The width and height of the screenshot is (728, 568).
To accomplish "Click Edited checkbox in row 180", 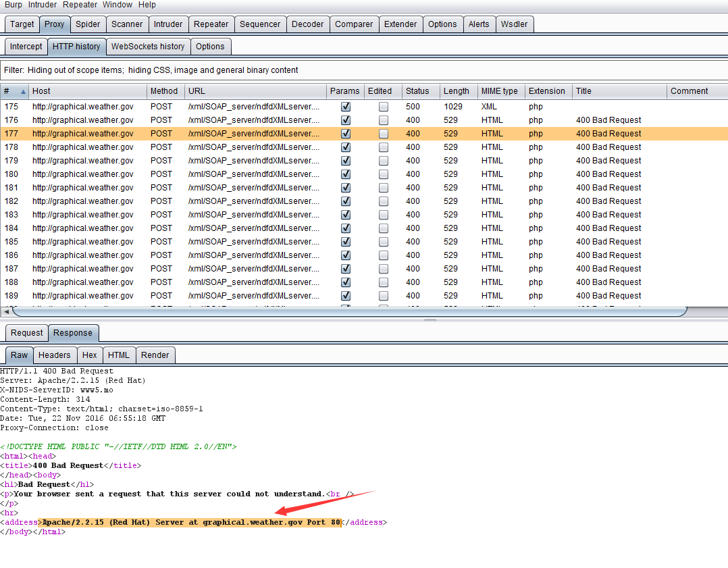I will tap(384, 174).
